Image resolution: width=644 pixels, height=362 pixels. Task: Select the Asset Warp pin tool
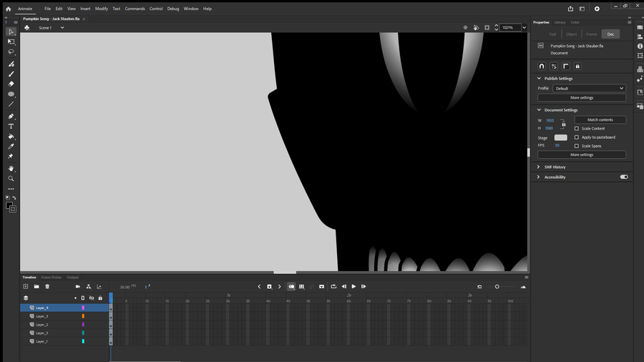(x=11, y=157)
